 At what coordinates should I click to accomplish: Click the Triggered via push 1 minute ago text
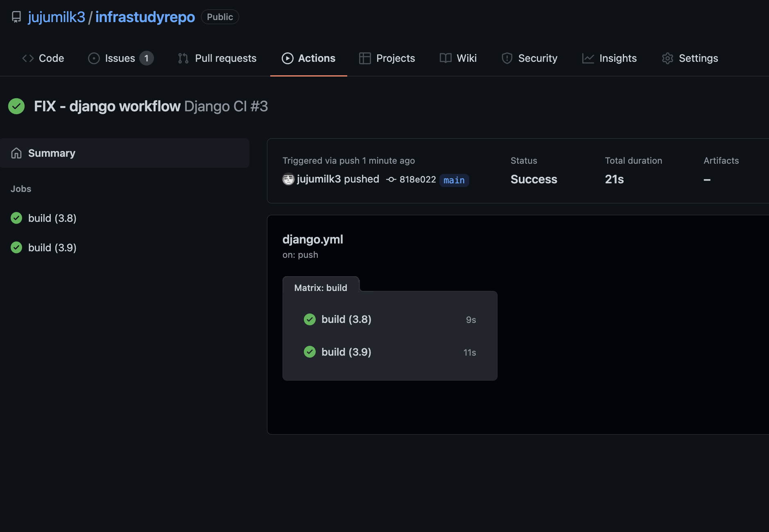pyautogui.click(x=349, y=160)
